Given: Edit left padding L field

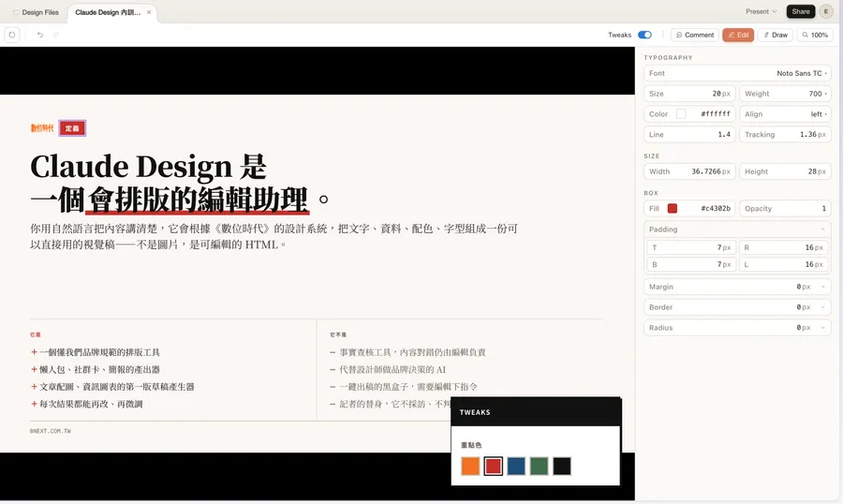Looking at the screenshot, I should [783, 264].
